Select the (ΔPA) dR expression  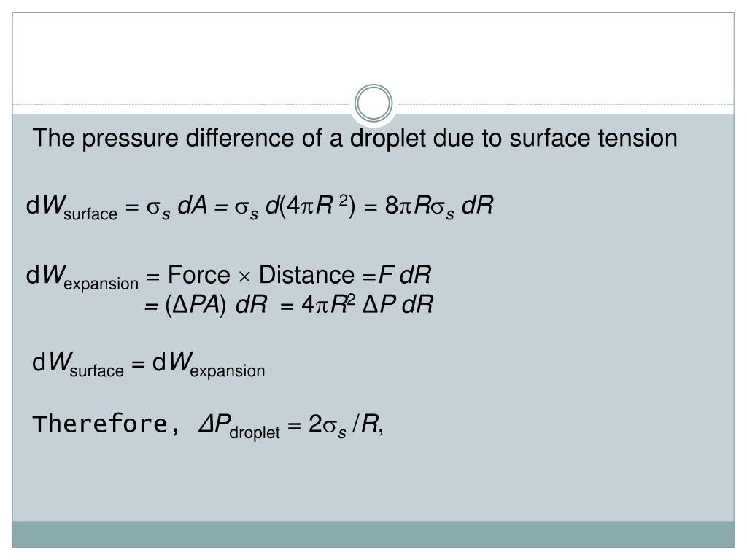click(216, 305)
